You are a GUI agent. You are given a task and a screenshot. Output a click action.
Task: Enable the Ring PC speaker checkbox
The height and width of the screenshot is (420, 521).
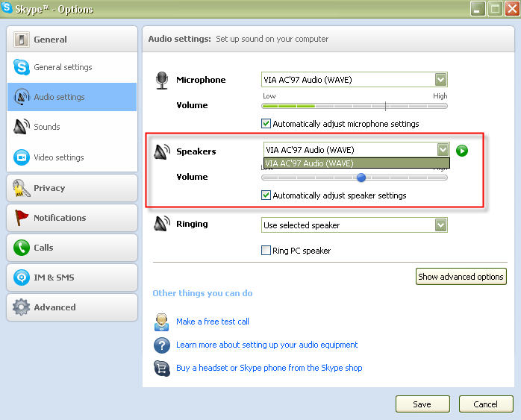point(266,250)
